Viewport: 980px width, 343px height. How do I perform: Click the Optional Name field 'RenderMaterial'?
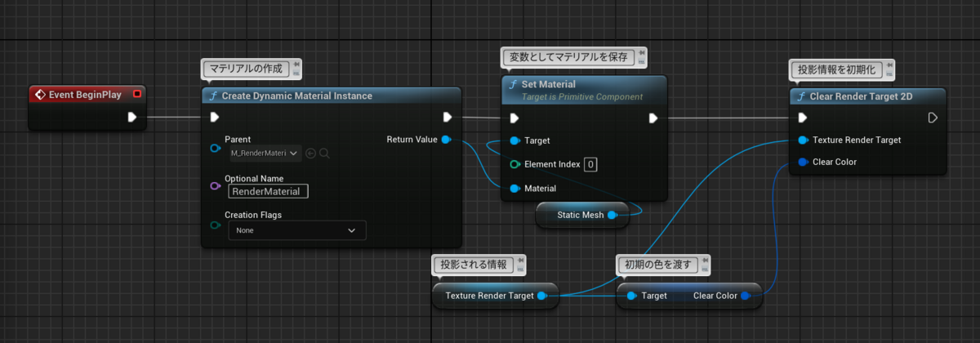(269, 191)
